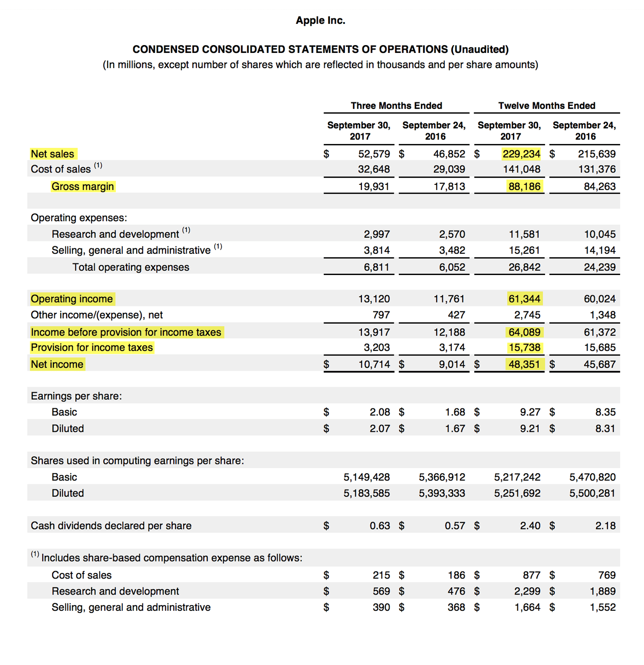The width and height of the screenshot is (644, 665).
Task: Click cost of sales value 141,048
Action: click(522, 169)
